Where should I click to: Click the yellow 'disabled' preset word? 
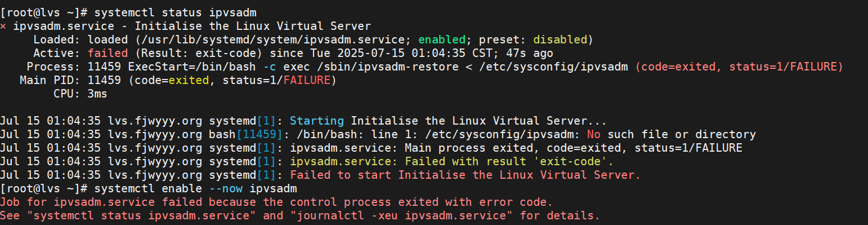click(560, 39)
